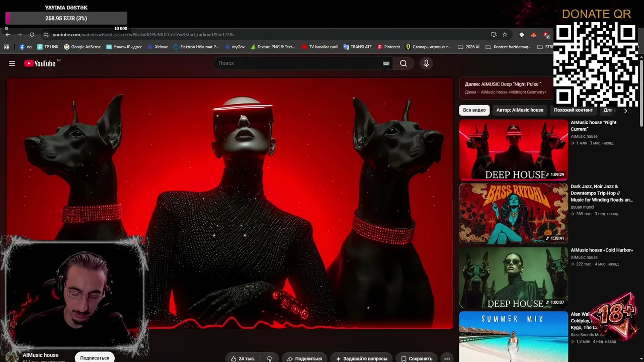
Task: Save the video with Сохранить button
Action: 417,358
